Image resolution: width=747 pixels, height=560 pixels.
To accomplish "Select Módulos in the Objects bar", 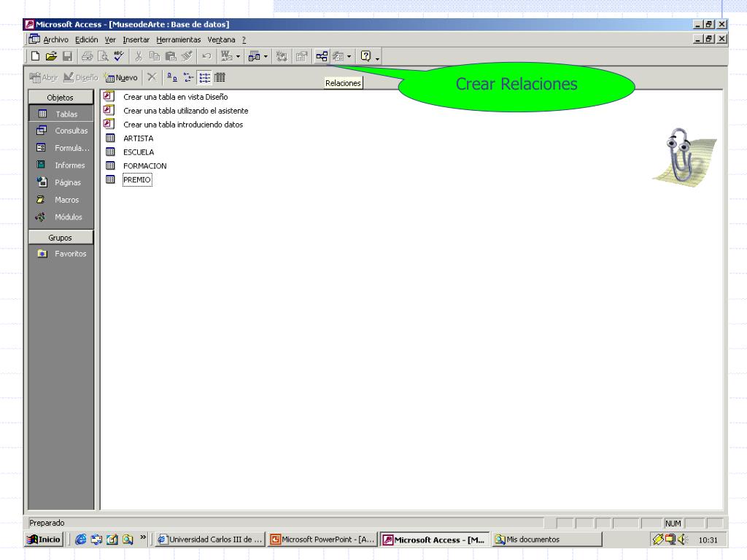I will pyautogui.click(x=61, y=217).
